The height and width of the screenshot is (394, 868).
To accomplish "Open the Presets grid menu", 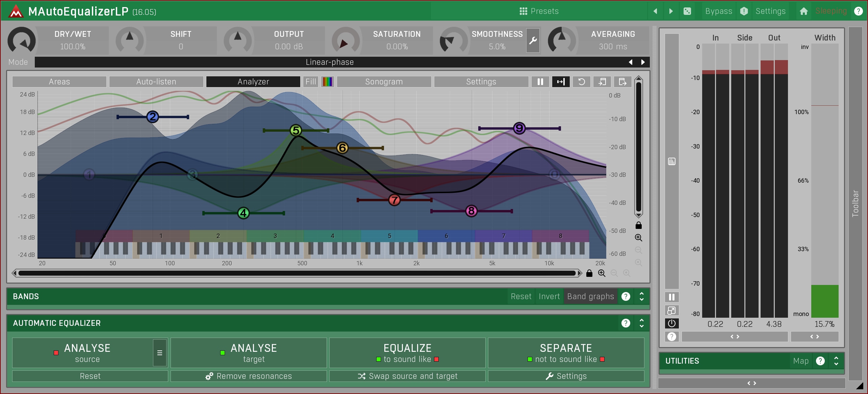I will [539, 11].
